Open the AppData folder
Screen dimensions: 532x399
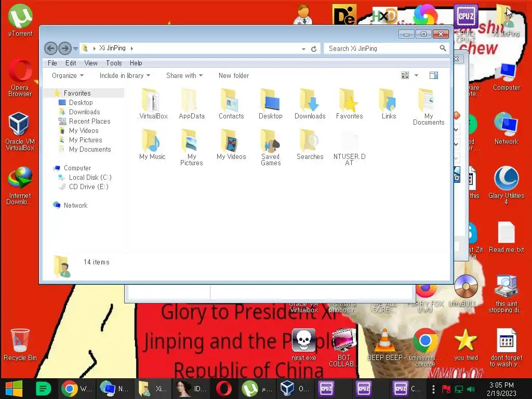(x=192, y=103)
